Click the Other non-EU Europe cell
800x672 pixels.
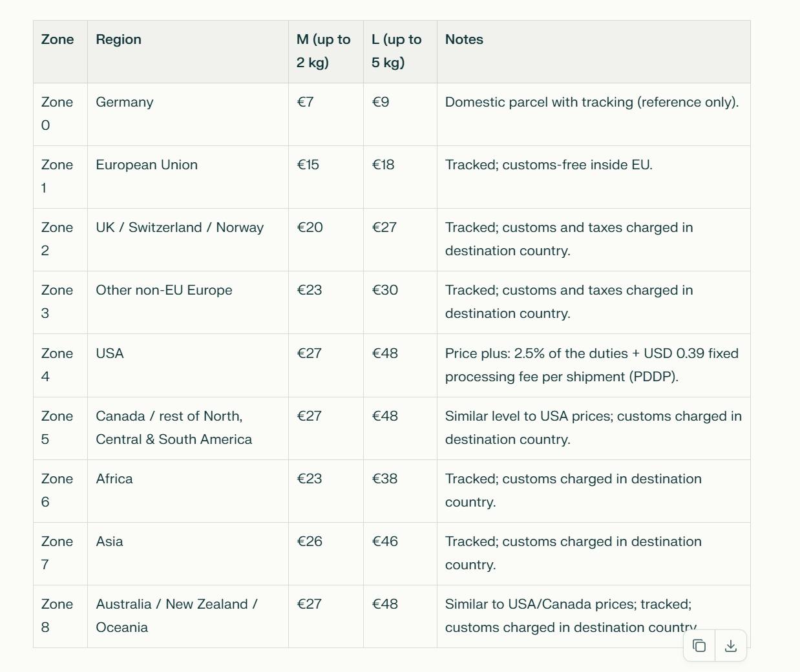point(164,290)
